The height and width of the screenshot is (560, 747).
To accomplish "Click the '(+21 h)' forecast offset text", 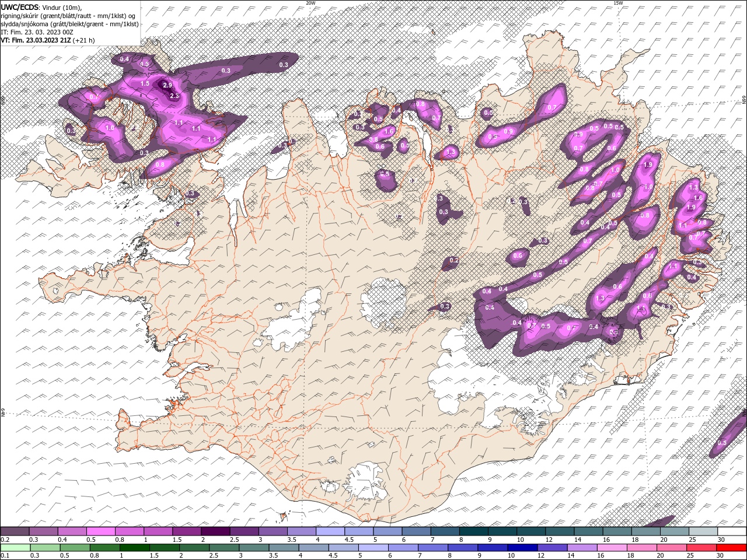I will point(84,40).
